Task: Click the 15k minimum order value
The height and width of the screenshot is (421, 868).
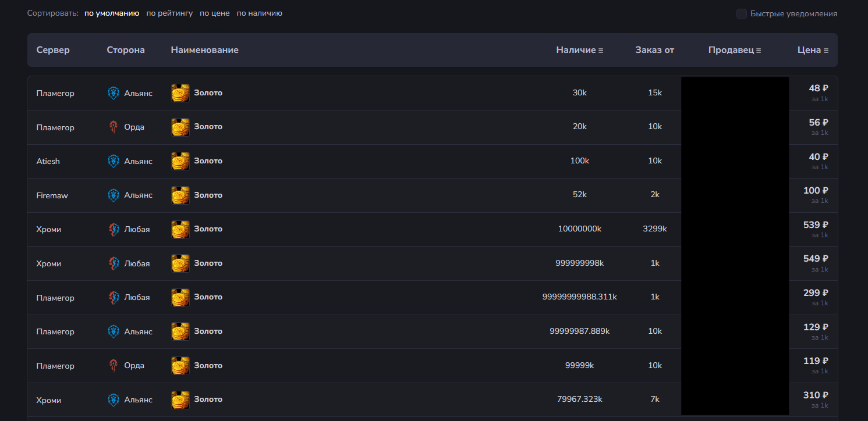Action: pyautogui.click(x=655, y=93)
